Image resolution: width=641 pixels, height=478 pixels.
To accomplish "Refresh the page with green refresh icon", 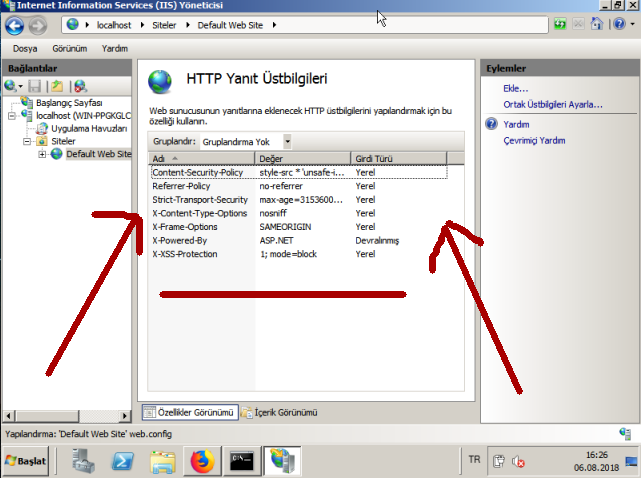I will pyautogui.click(x=560, y=24).
